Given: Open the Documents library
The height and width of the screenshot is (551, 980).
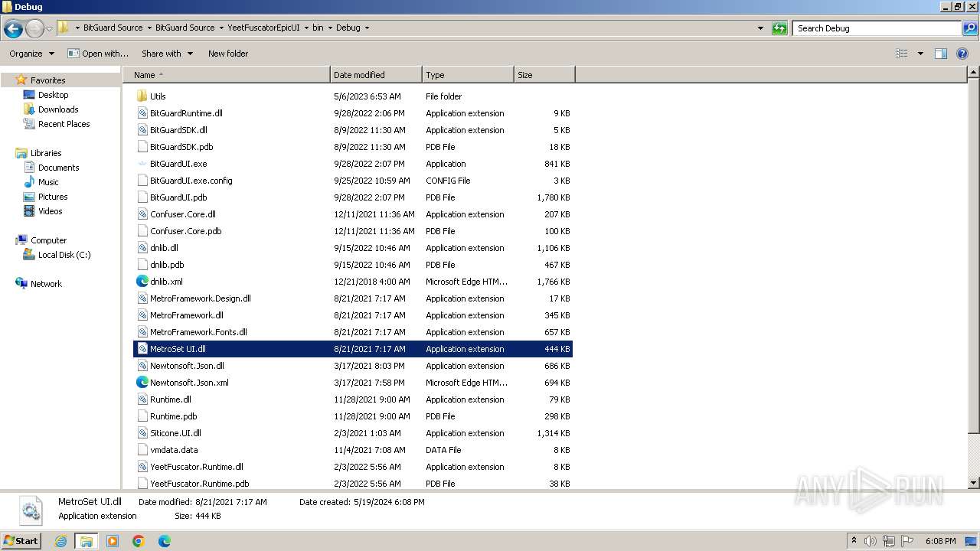Looking at the screenshot, I should point(58,168).
